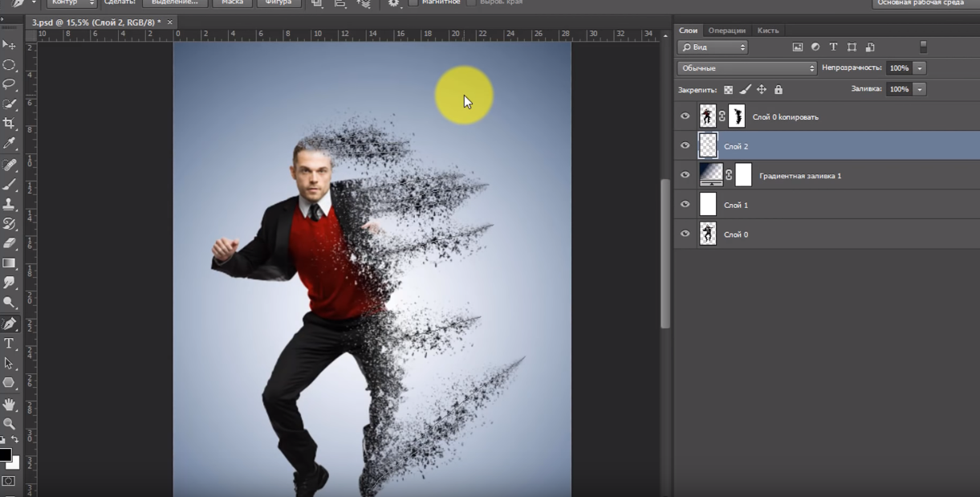
Task: Lock image pixels with brush icon
Action: pyautogui.click(x=745, y=90)
